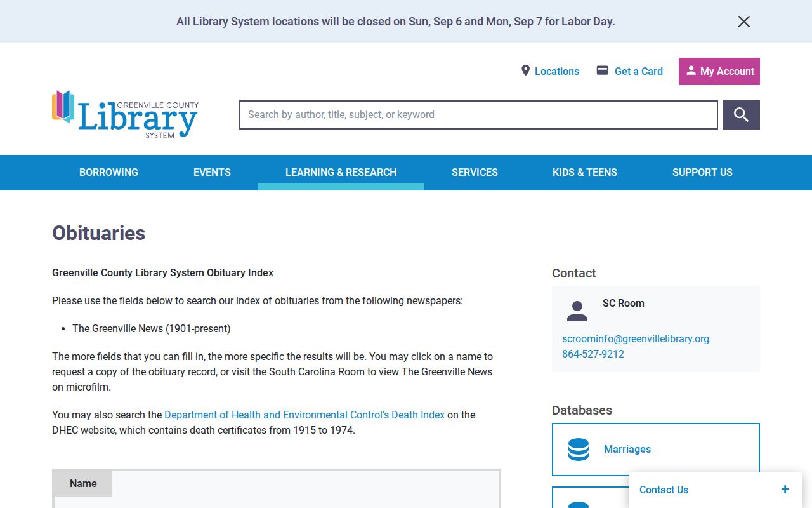Call the 864-527-9212 phone link
This screenshot has height=508, width=812.
pos(593,354)
